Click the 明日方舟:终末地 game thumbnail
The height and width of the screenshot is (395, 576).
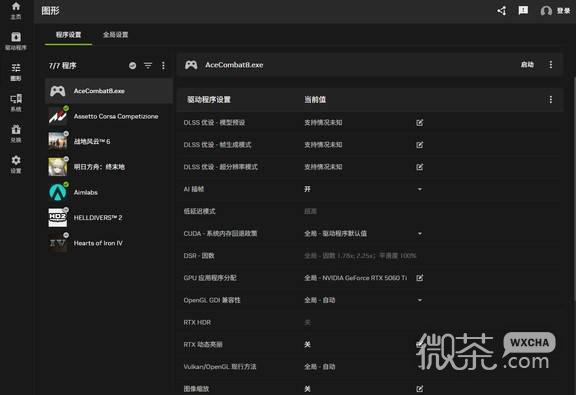pyautogui.click(x=58, y=167)
